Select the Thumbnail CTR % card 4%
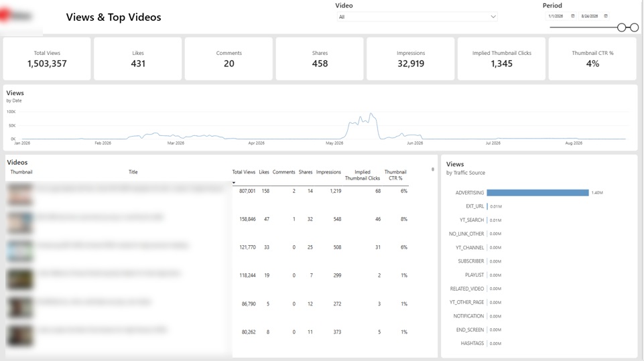644x361 pixels. coord(592,59)
